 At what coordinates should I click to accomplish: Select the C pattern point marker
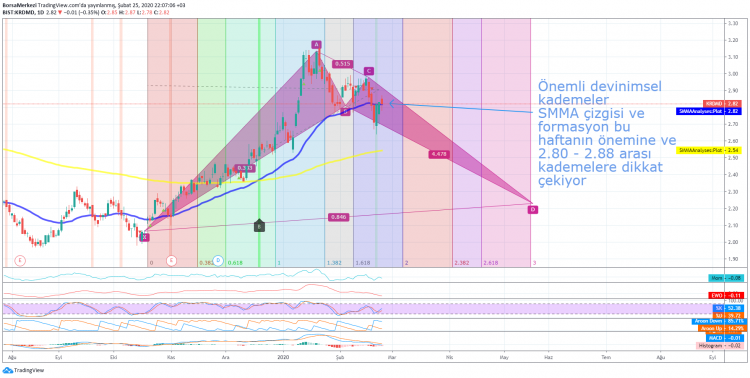pos(368,71)
